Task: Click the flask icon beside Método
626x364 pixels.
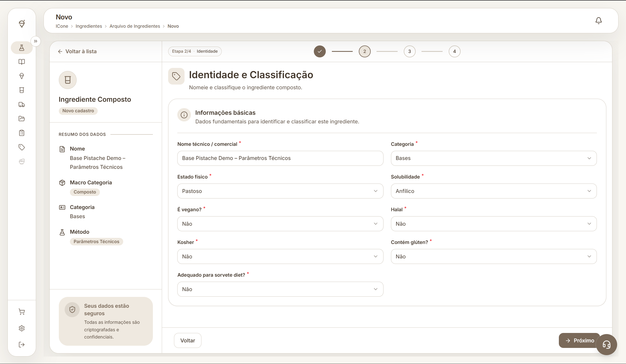Action: click(62, 232)
